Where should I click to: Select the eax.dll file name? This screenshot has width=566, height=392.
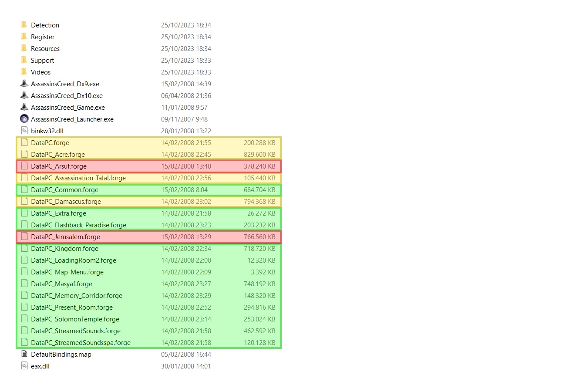pos(40,366)
